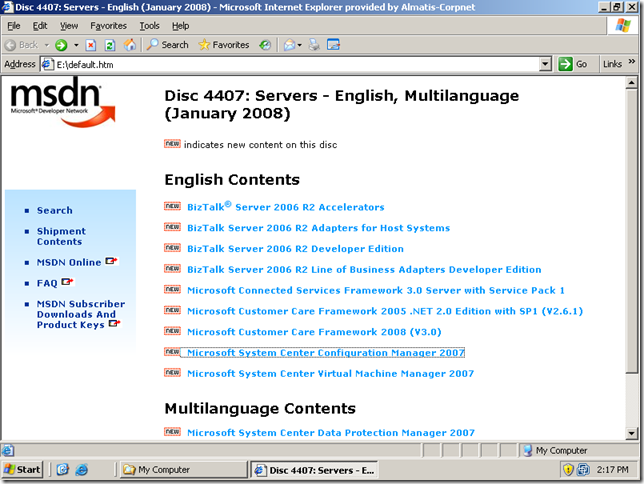
Task: Open the Favorites menu
Action: [x=108, y=26]
